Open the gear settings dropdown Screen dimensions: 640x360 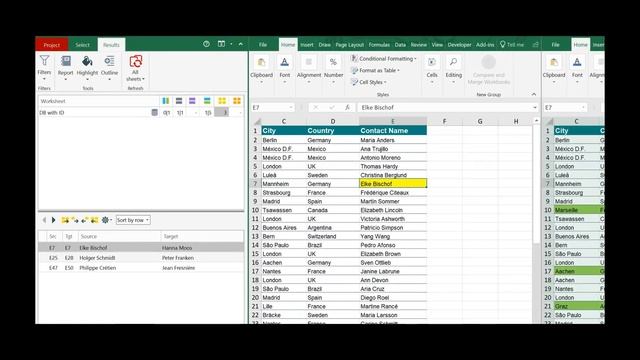click(x=107, y=220)
